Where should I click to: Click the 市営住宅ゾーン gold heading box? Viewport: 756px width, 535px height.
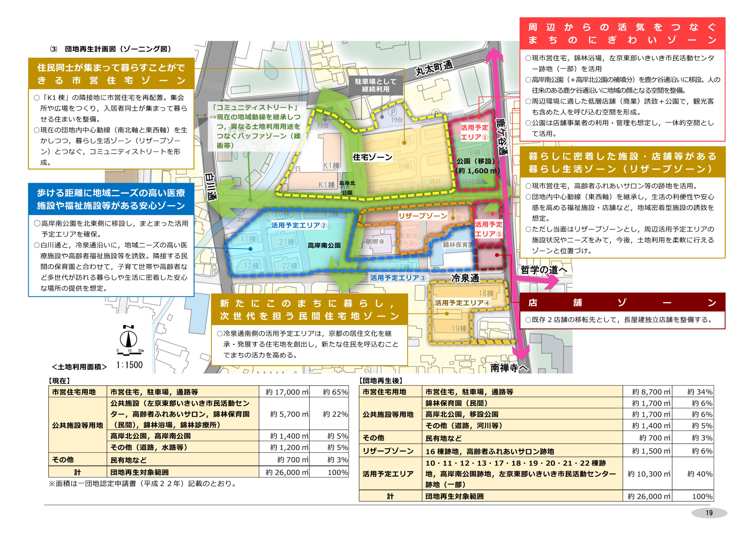click(x=111, y=74)
